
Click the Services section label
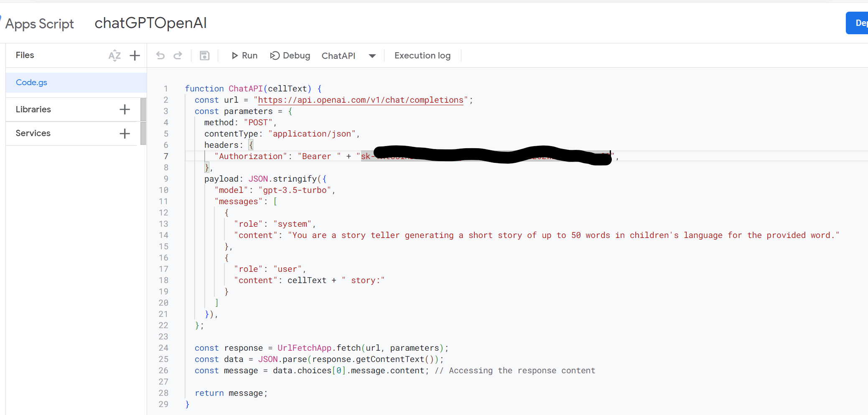[33, 133]
